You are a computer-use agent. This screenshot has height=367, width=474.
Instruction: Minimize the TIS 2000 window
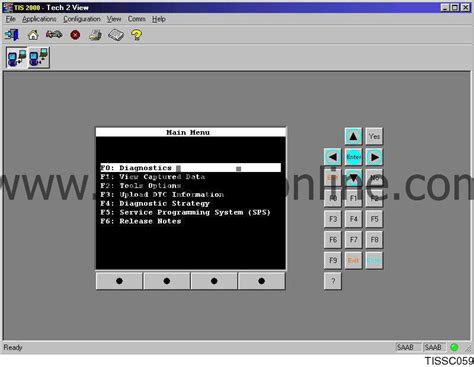tap(445, 7)
